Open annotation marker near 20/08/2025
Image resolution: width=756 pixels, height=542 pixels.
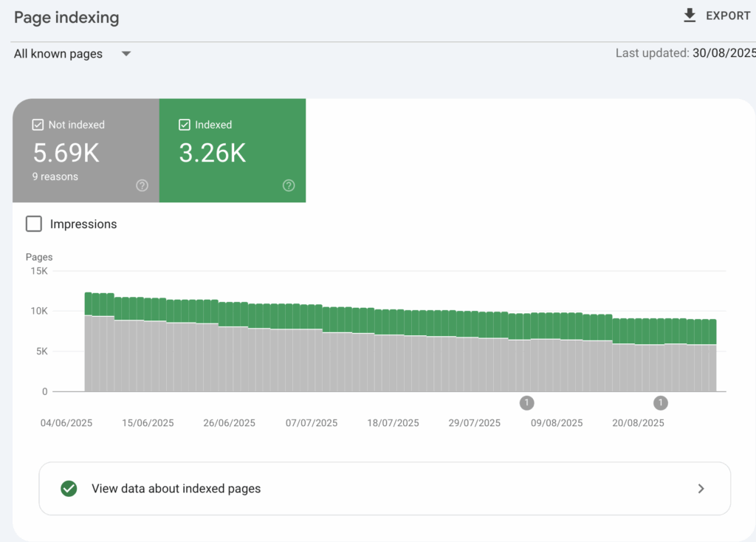click(x=661, y=402)
